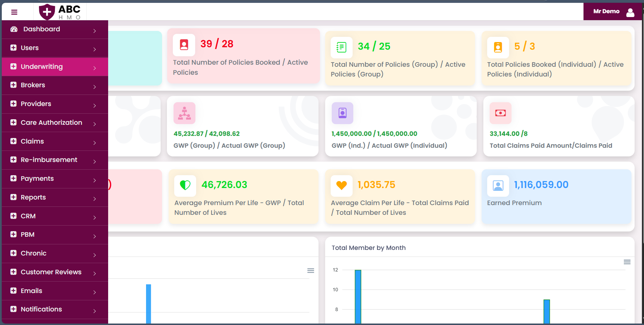Open Customer Reviews in the sidebar

(51, 272)
